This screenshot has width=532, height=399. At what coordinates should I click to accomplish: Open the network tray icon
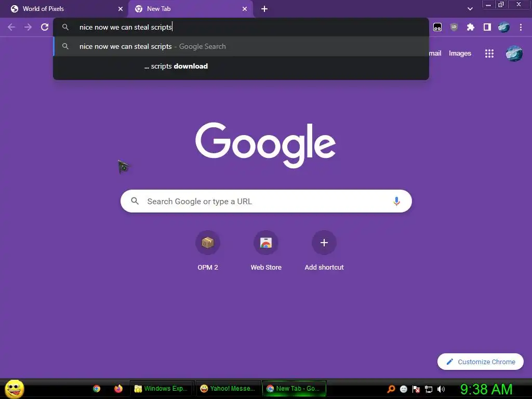(x=429, y=389)
